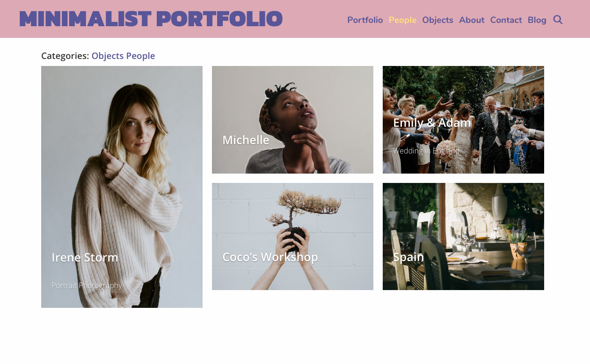590x364 pixels.
Task: Open the Coco's Workshop bonsai thumbnail
Action: coord(292,236)
